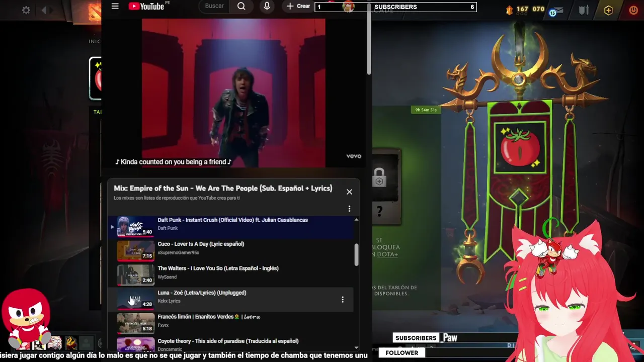Screen dimensions: 644x362
Task: Click the Cuco 7:15 thumbnail
Action: [136, 251]
